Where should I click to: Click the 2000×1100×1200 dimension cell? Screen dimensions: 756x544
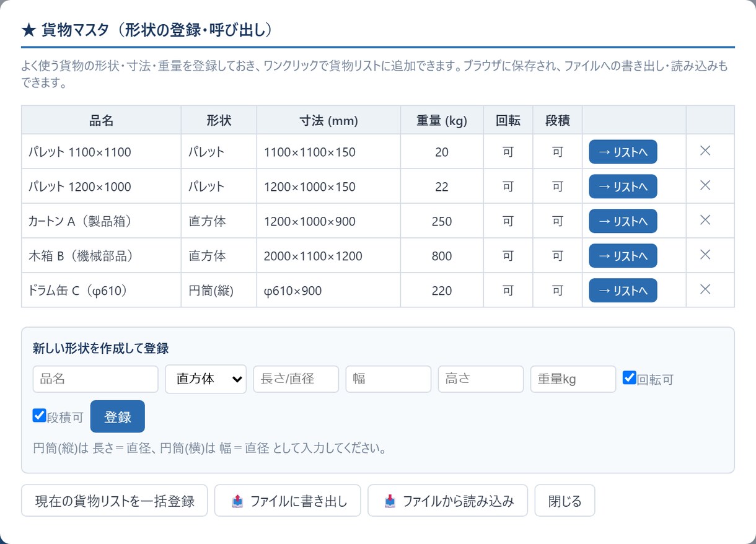tap(328, 256)
